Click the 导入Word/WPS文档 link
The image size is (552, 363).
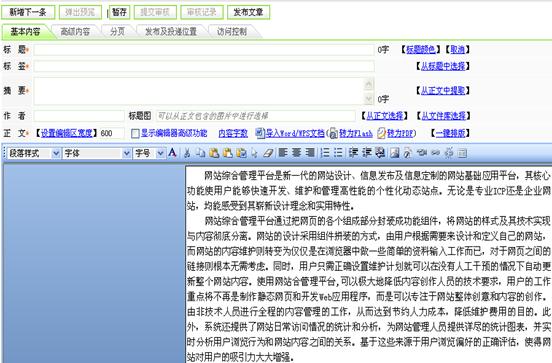295,133
